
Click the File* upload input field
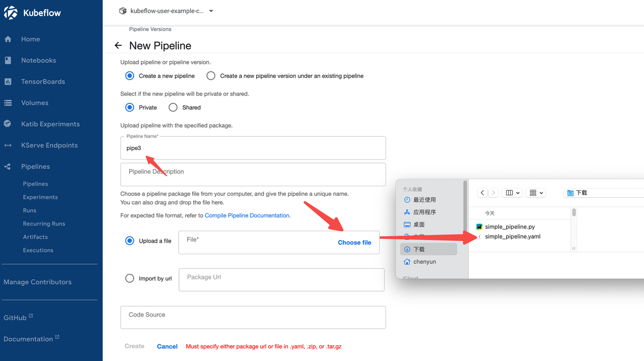[x=279, y=242]
